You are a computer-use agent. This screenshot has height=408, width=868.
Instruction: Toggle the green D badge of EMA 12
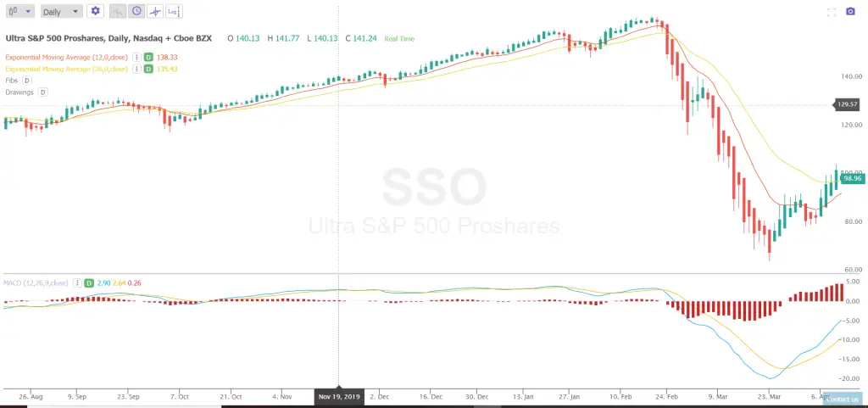click(x=148, y=57)
